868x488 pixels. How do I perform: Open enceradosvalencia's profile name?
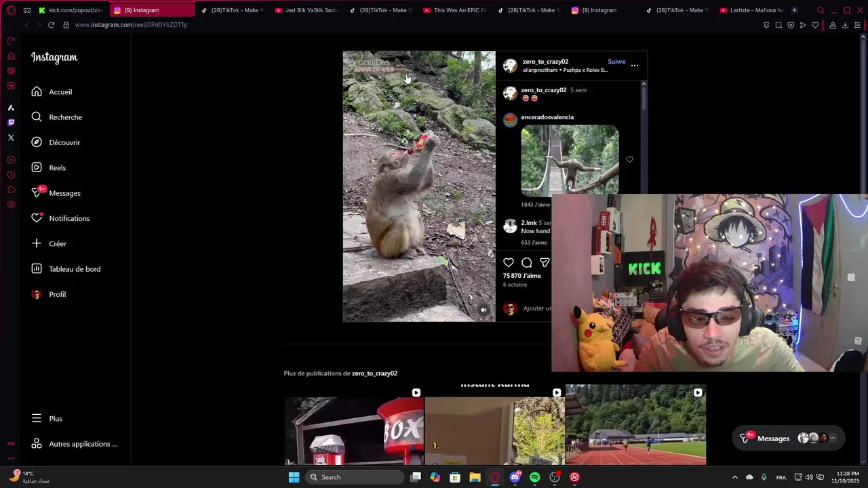click(x=547, y=117)
